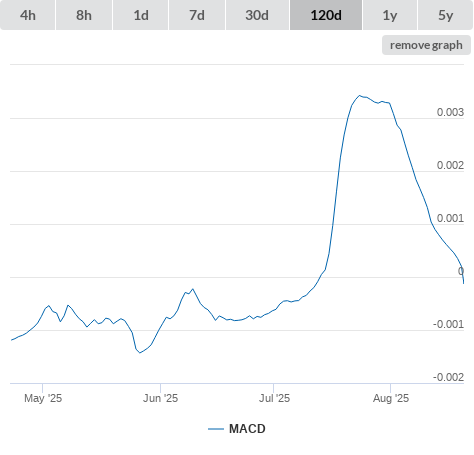Screen dimensions: 474x455
Task: Click the Aug '25 axis label
Action: click(x=391, y=398)
